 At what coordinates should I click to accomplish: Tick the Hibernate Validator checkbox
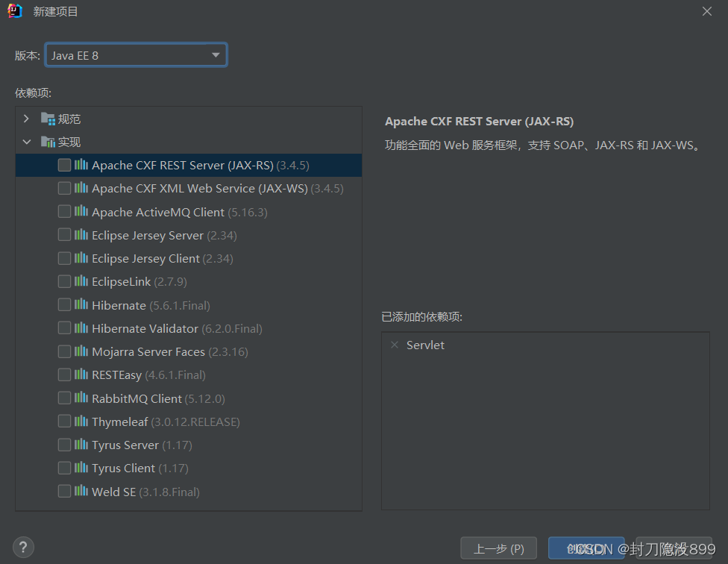(65, 328)
